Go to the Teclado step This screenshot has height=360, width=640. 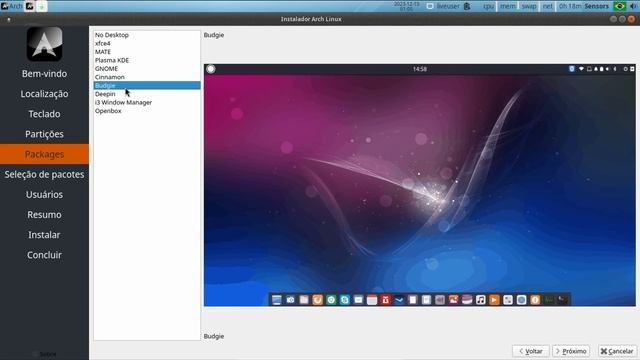point(44,114)
